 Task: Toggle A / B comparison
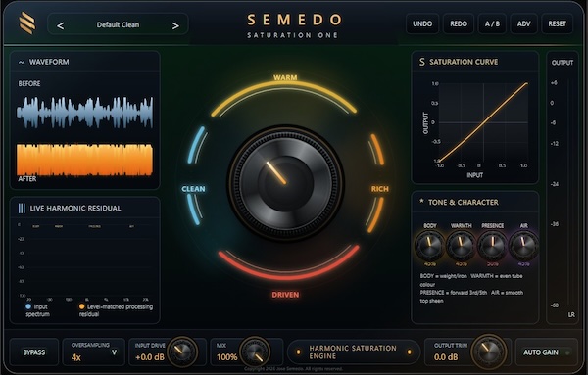[x=492, y=23]
